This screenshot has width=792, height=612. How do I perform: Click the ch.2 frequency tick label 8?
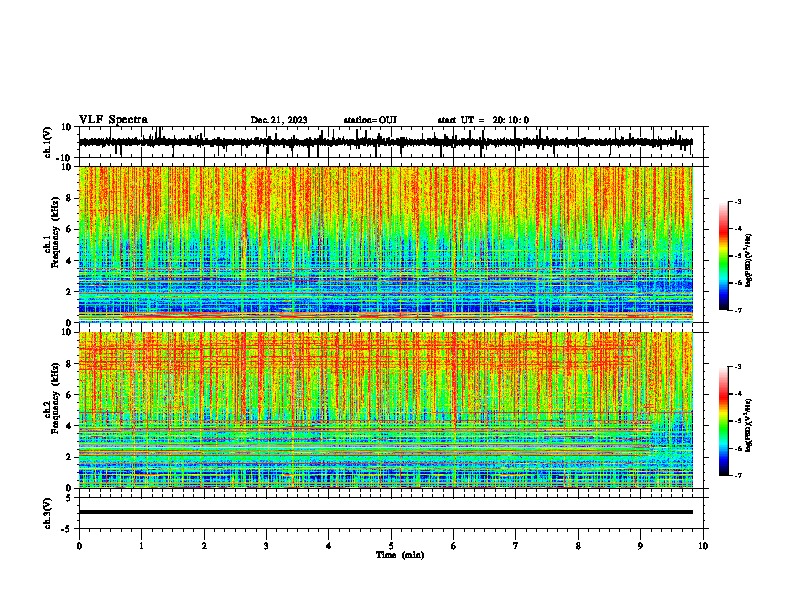pyautogui.click(x=69, y=364)
